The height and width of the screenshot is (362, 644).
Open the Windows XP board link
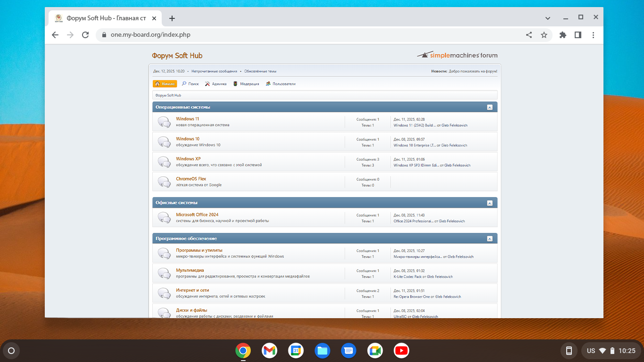click(188, 159)
